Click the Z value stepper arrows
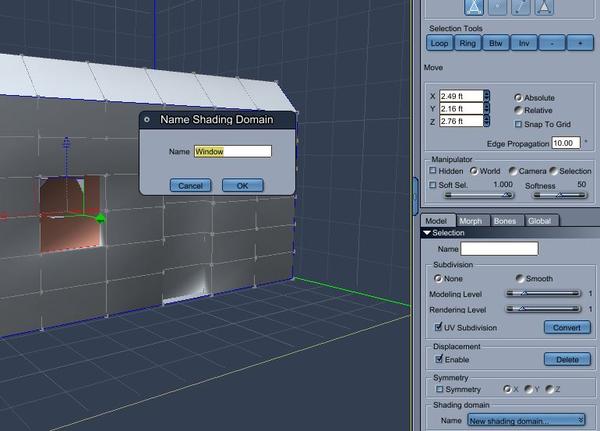Image resolution: width=600 pixels, height=431 pixels. point(487,121)
